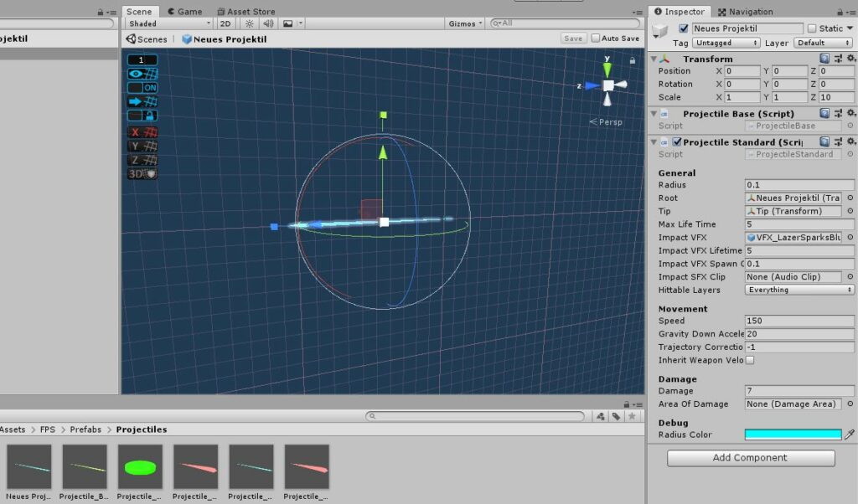This screenshot has width=858, height=504.
Task: Toggle the Static checkbox
Action: pyautogui.click(x=812, y=28)
